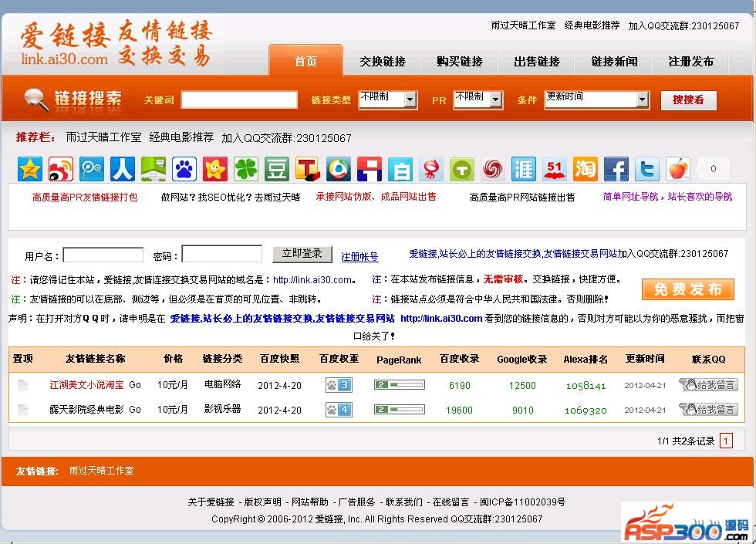Focus the 用户名 input field

(x=103, y=255)
